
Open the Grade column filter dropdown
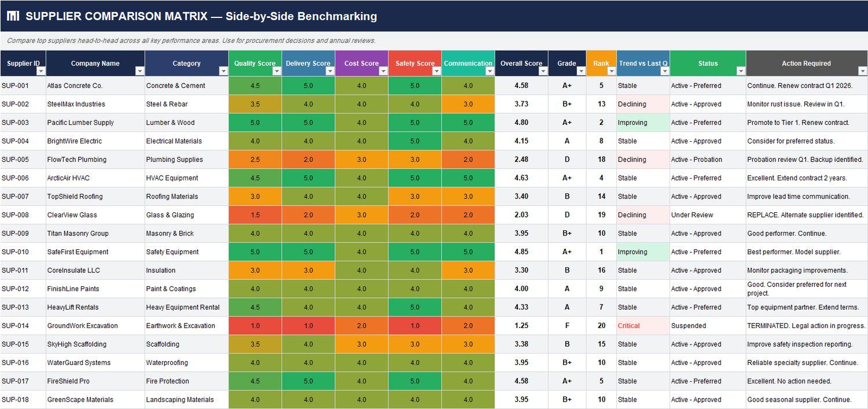pos(581,71)
